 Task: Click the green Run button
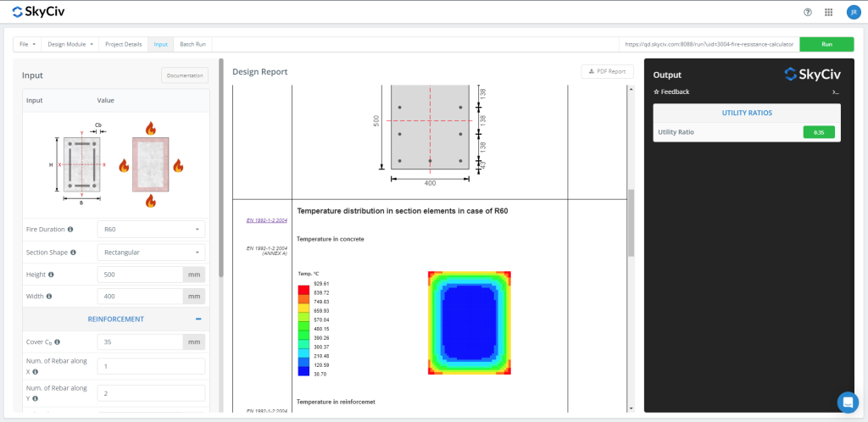click(826, 43)
